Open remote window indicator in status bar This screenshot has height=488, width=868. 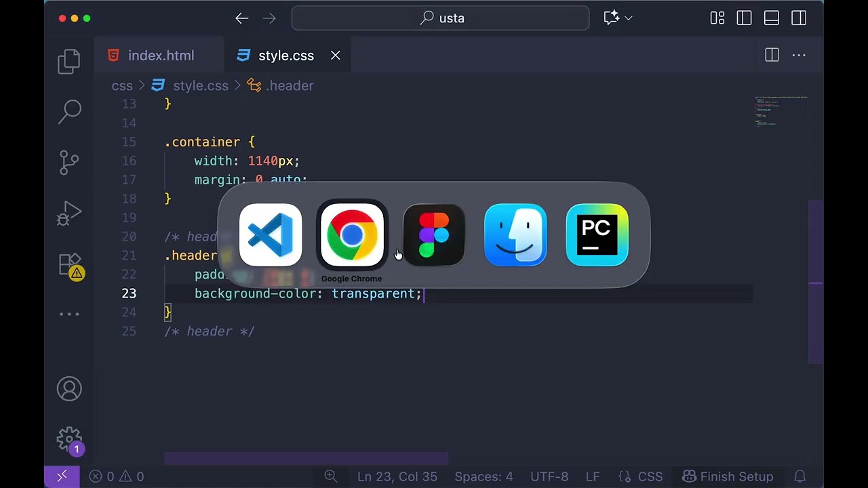62,476
